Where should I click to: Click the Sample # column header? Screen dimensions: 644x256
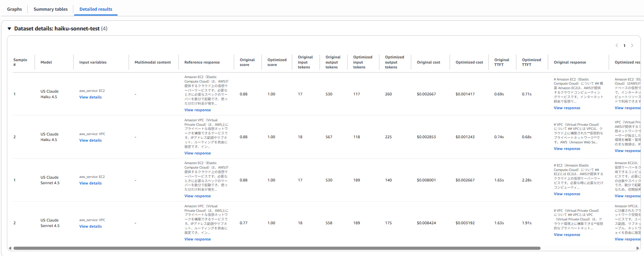tap(20, 62)
